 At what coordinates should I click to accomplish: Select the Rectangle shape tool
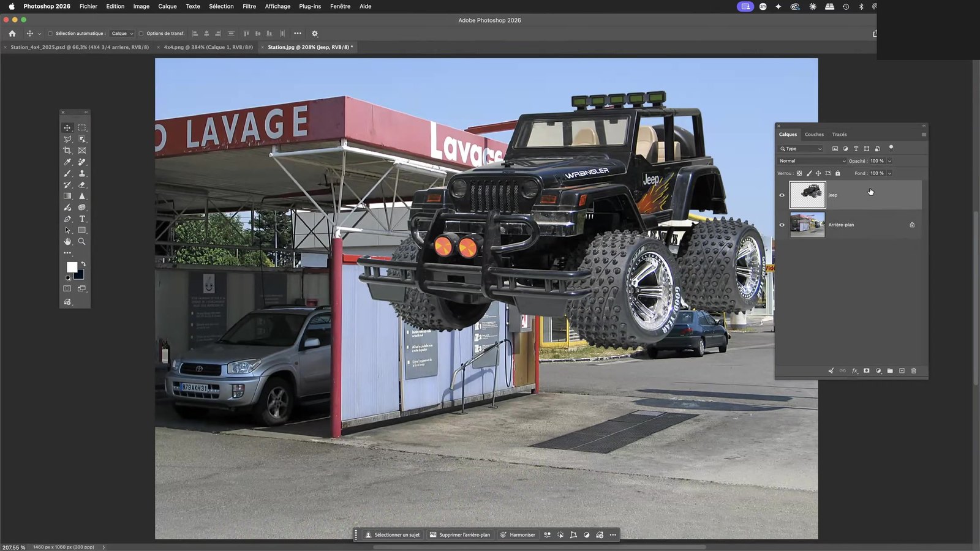point(81,230)
